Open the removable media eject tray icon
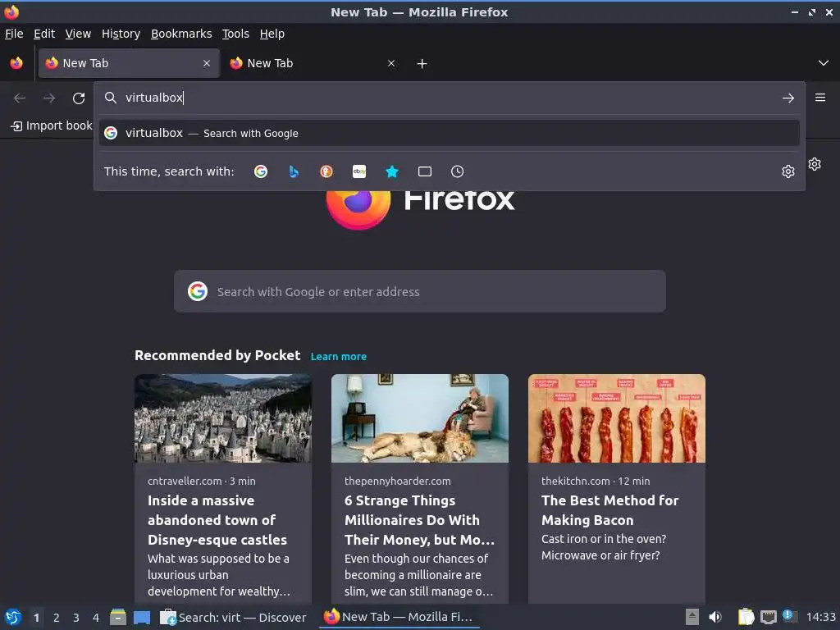The height and width of the screenshot is (630, 840). (692, 617)
